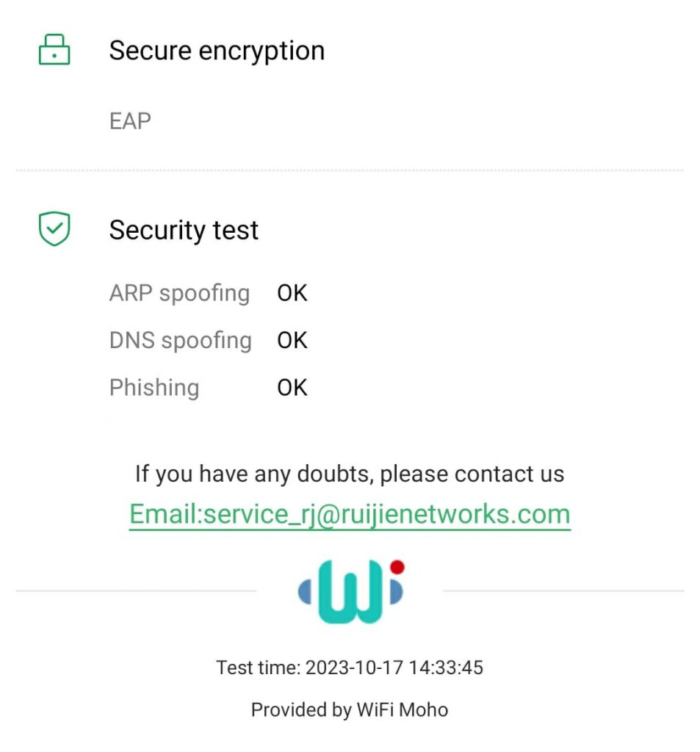
Task: Tap the divider line right of logo
Action: tap(563, 590)
